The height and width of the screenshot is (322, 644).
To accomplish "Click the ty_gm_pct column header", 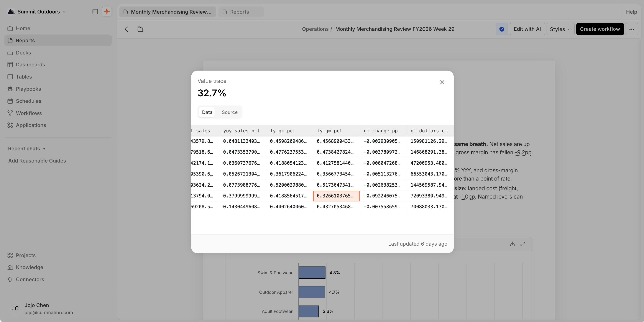I will click(336, 130).
